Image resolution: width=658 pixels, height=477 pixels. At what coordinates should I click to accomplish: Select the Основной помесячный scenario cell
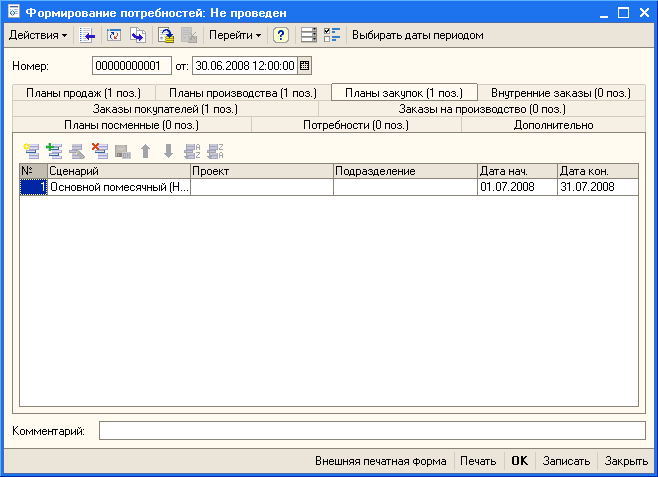click(118, 187)
